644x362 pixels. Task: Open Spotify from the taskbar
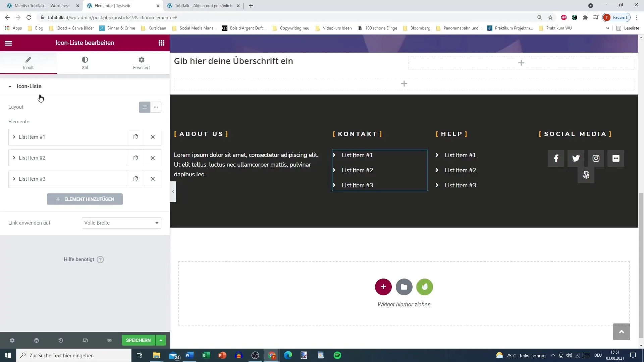click(337, 355)
